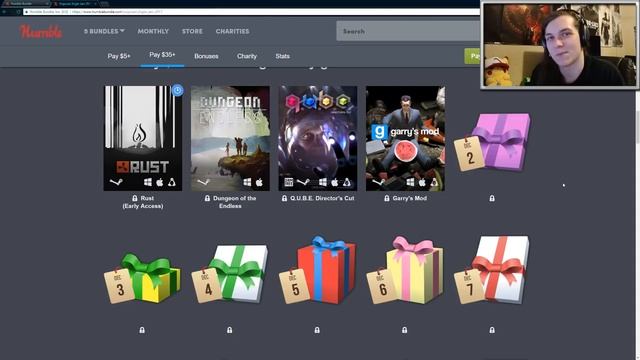Open the Dungeon of the Endless cover
Viewport: 640px width, 360px height.
click(x=230, y=138)
